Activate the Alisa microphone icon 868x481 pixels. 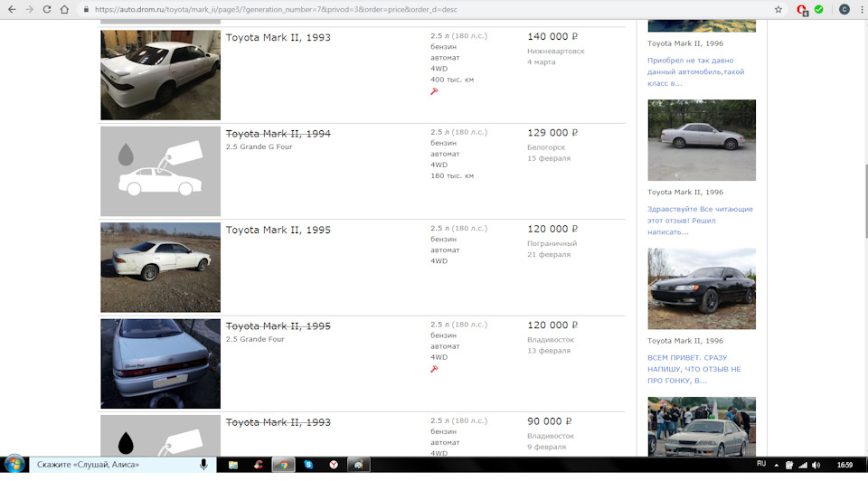203,465
